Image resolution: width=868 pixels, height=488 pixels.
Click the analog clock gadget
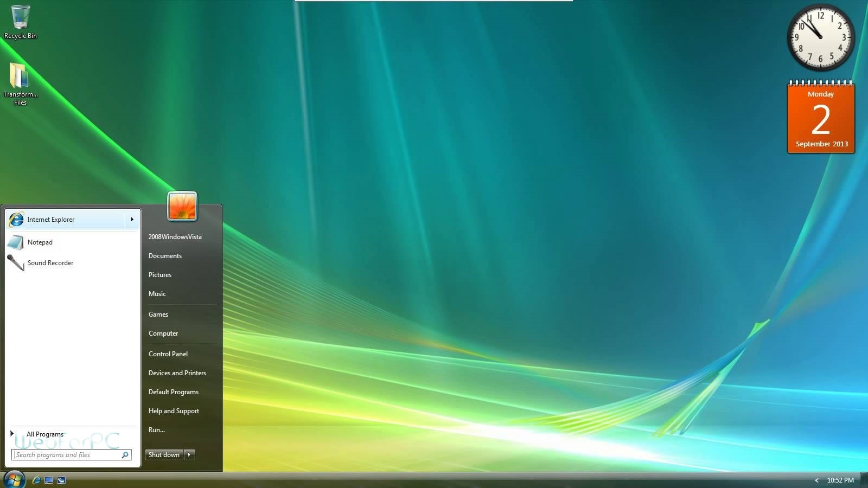click(x=820, y=37)
